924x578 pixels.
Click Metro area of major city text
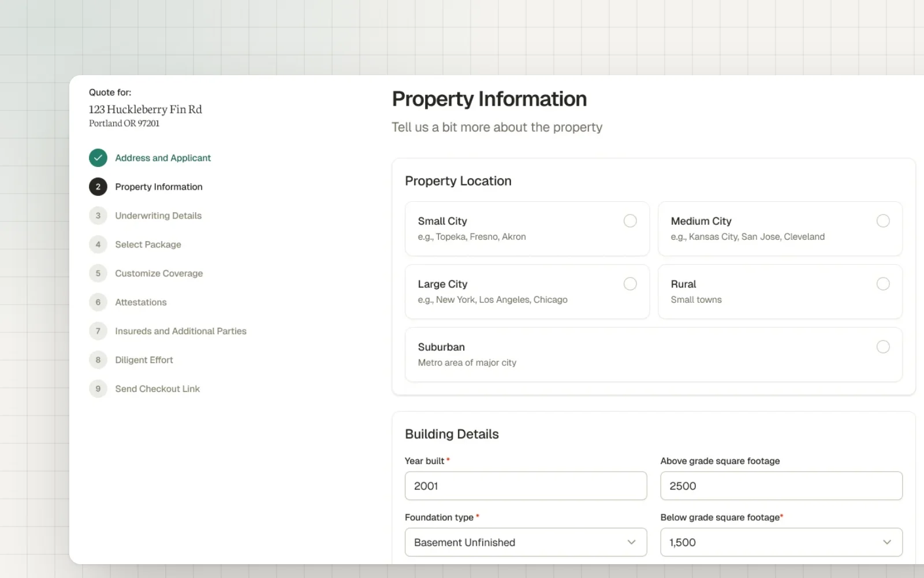(x=467, y=363)
